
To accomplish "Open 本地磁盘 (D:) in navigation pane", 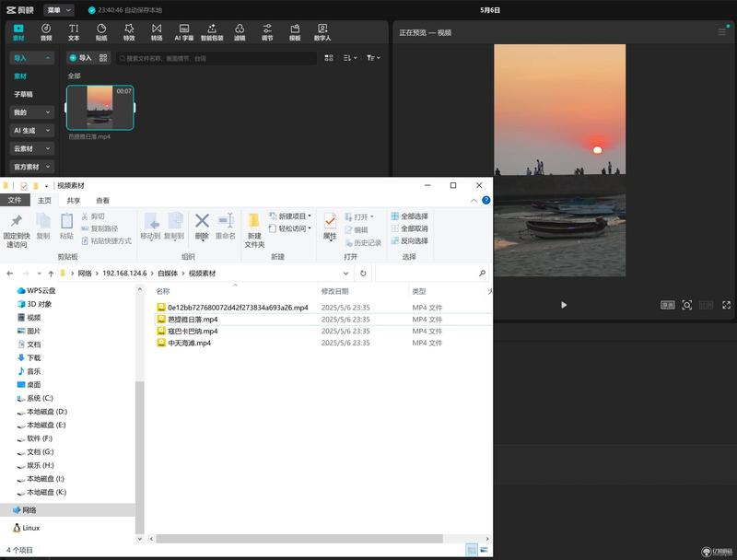I will pos(47,412).
